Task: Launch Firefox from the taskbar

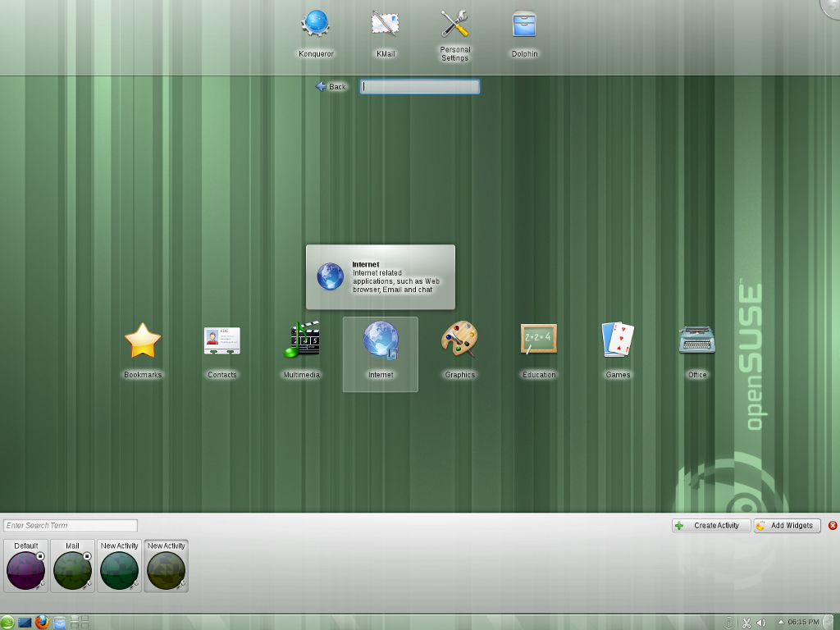Action: (x=43, y=622)
